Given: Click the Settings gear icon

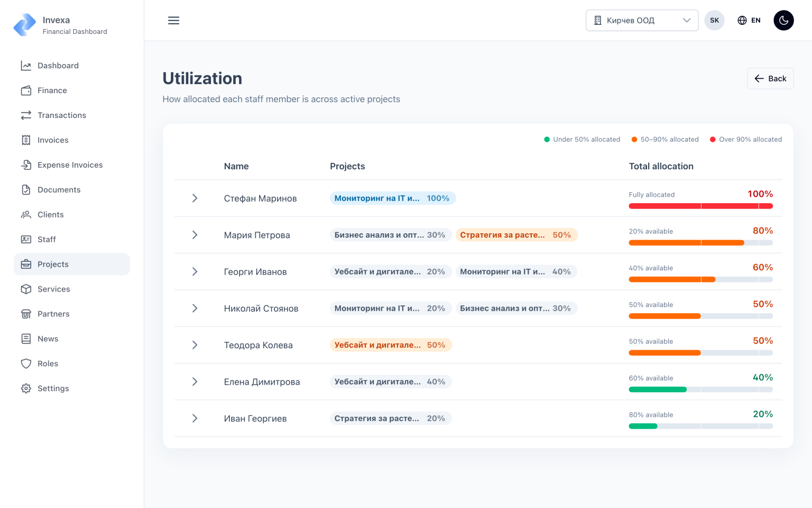Looking at the screenshot, I should [26, 389].
